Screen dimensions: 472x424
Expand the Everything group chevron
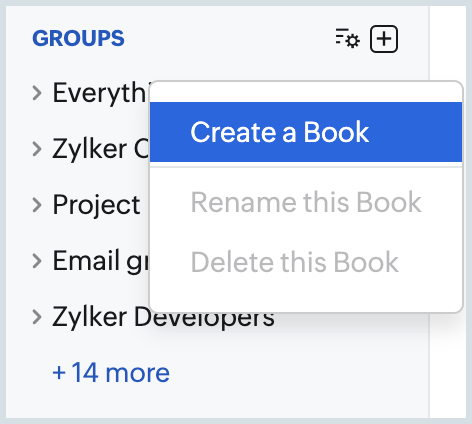point(37,93)
